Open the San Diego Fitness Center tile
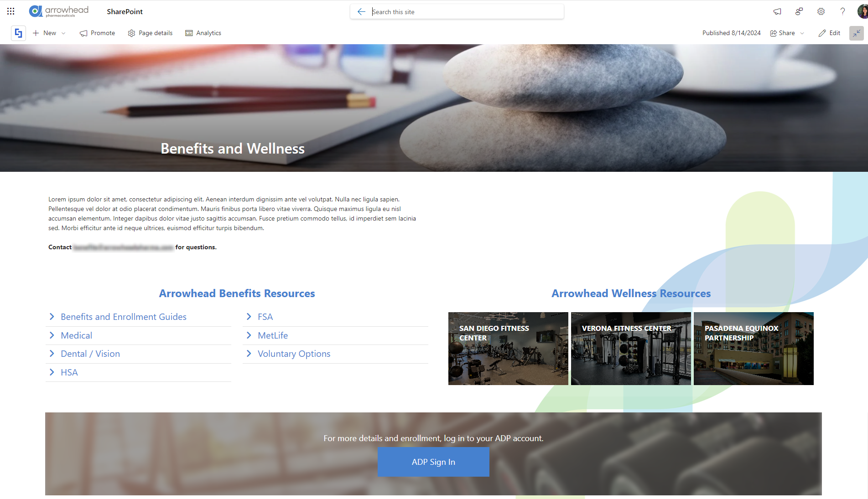 click(508, 349)
